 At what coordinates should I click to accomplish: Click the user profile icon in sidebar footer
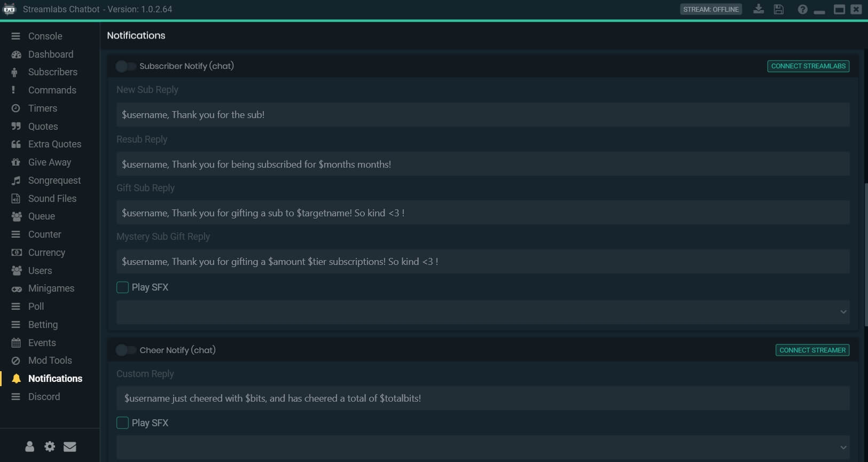(x=30, y=447)
